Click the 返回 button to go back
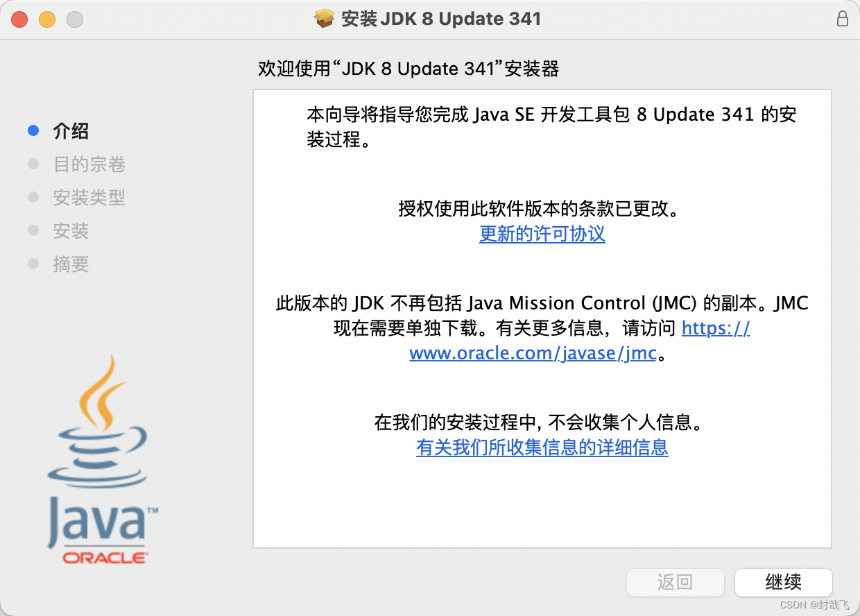860x616 pixels. [x=675, y=582]
